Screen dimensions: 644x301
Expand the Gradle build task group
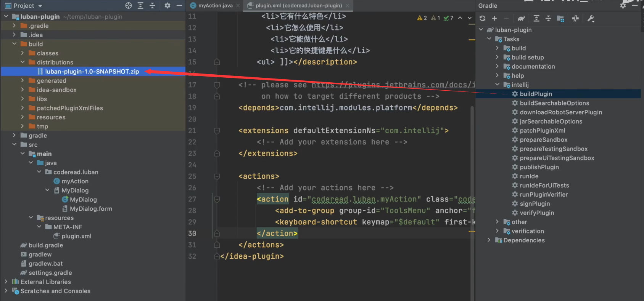[x=497, y=48]
